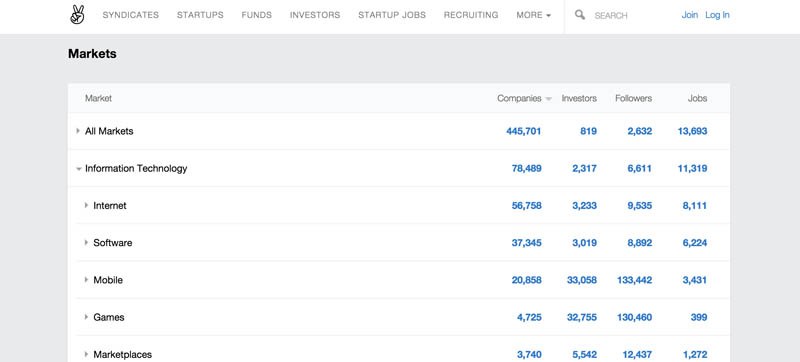Sort by the Followers column header
Image resolution: width=800 pixels, height=362 pixels.
633,98
